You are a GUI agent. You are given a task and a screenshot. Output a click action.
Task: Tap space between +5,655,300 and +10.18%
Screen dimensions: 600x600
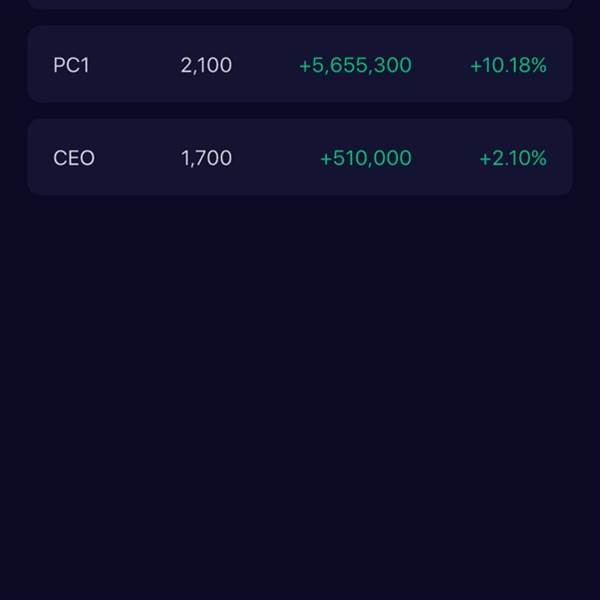[x=440, y=66]
